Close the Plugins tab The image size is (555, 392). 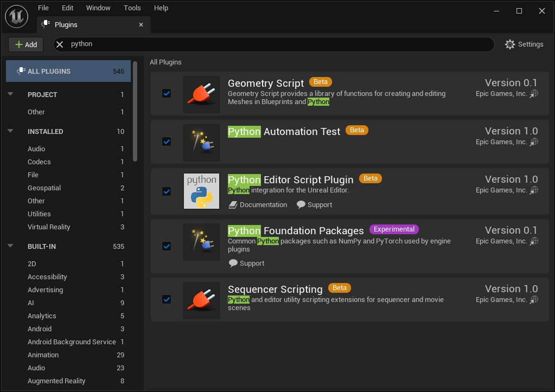(141, 25)
